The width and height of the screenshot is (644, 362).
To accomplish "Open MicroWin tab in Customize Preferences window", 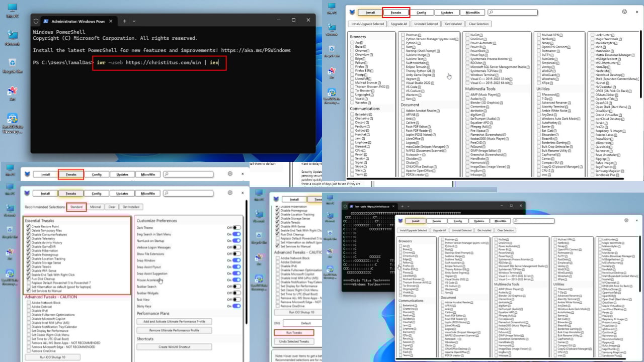I will pyautogui.click(x=148, y=193).
